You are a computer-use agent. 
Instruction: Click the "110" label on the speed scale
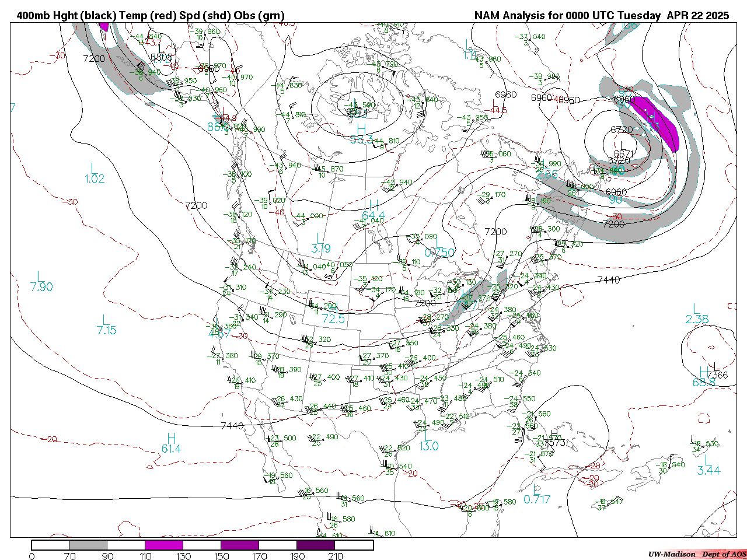click(145, 556)
